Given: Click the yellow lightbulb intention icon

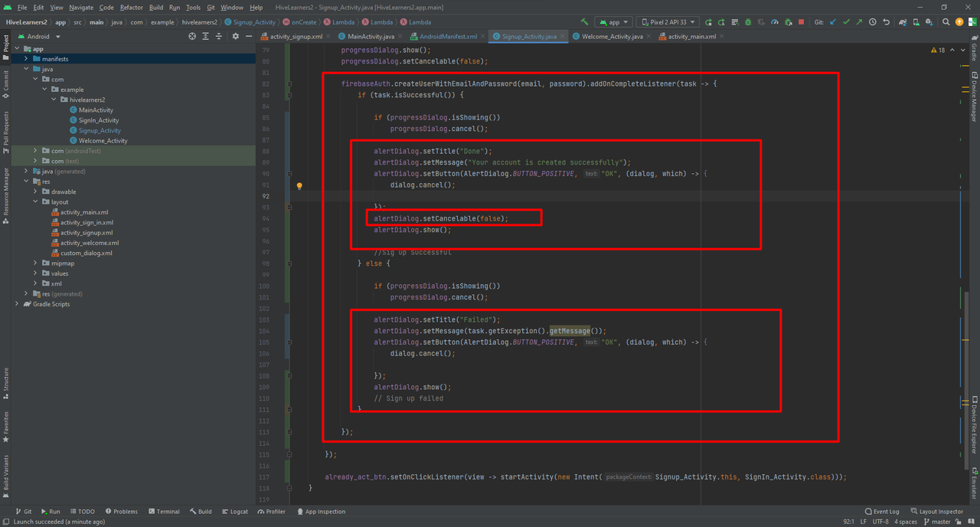Looking at the screenshot, I should (299, 185).
